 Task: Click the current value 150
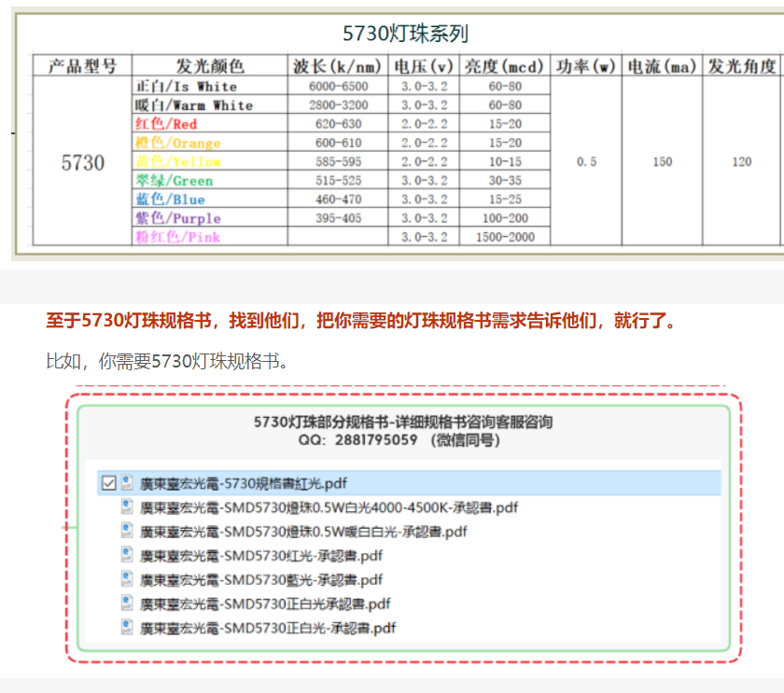pos(663,161)
